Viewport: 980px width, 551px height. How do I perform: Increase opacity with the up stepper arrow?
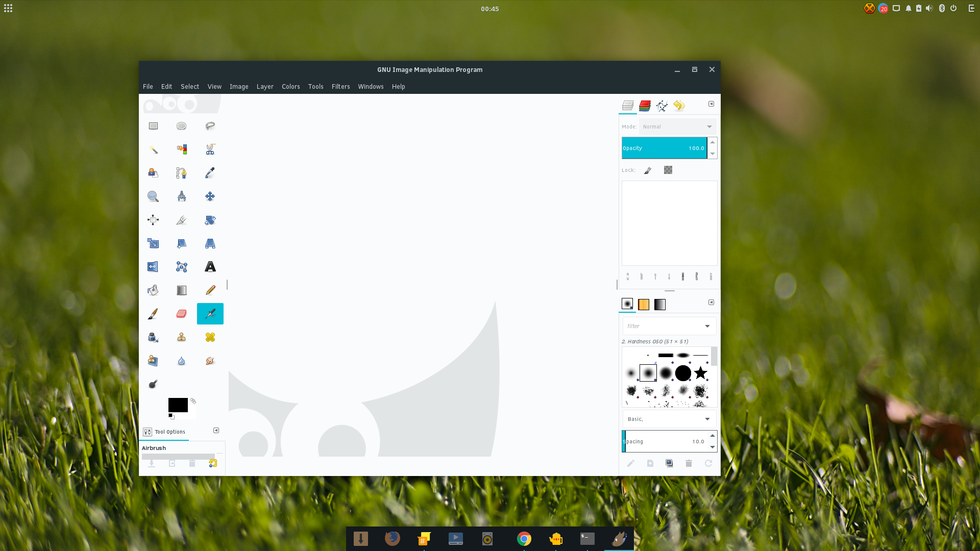click(713, 142)
